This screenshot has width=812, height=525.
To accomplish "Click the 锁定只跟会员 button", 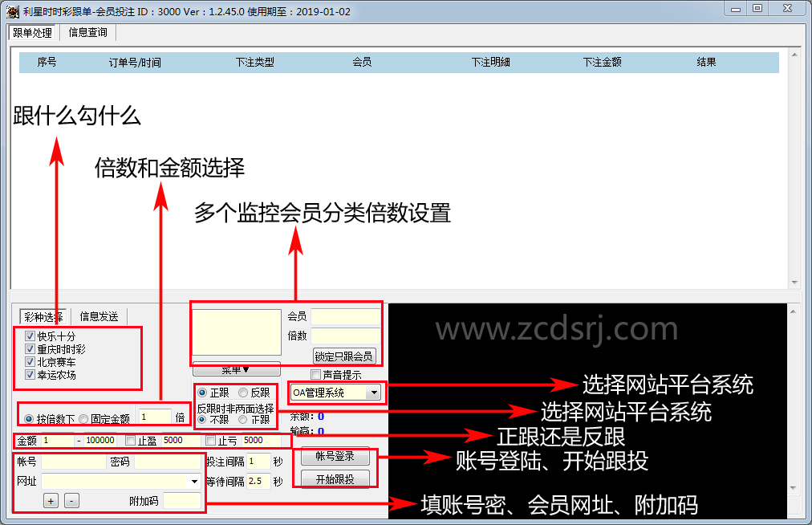I will (343, 356).
